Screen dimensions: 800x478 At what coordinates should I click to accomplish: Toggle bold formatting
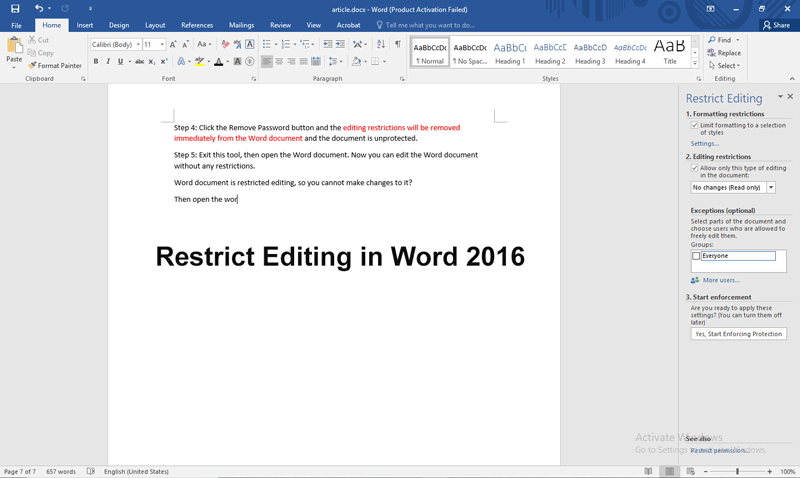96,61
